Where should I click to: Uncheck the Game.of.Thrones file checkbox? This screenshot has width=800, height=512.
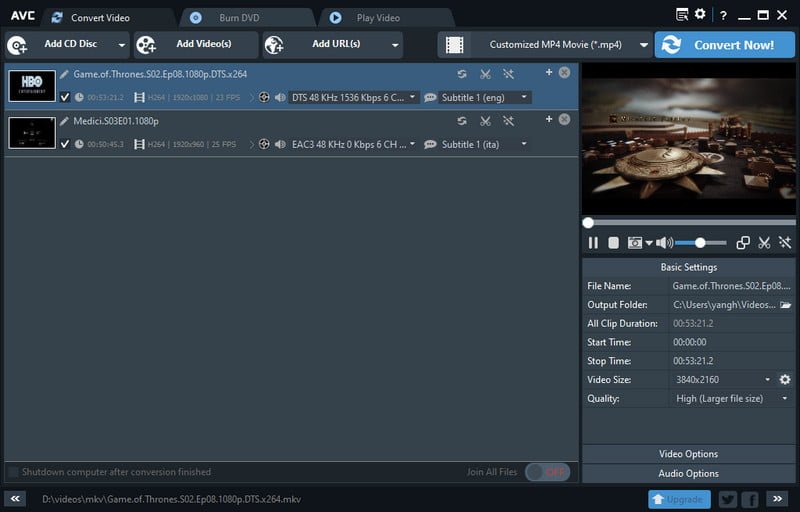(x=65, y=97)
